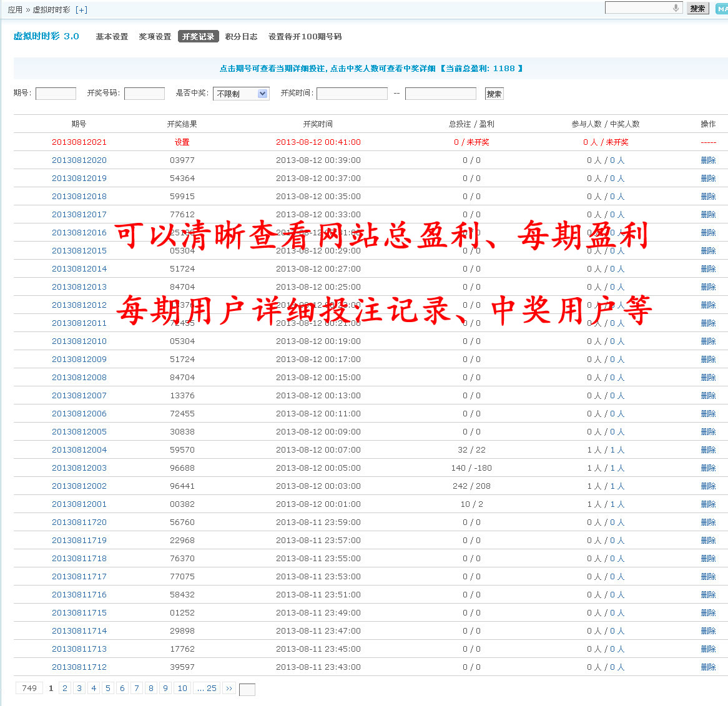Screen dimensions: 728x706
Task: Focus the 期号 filter input field
Action: tap(56, 94)
